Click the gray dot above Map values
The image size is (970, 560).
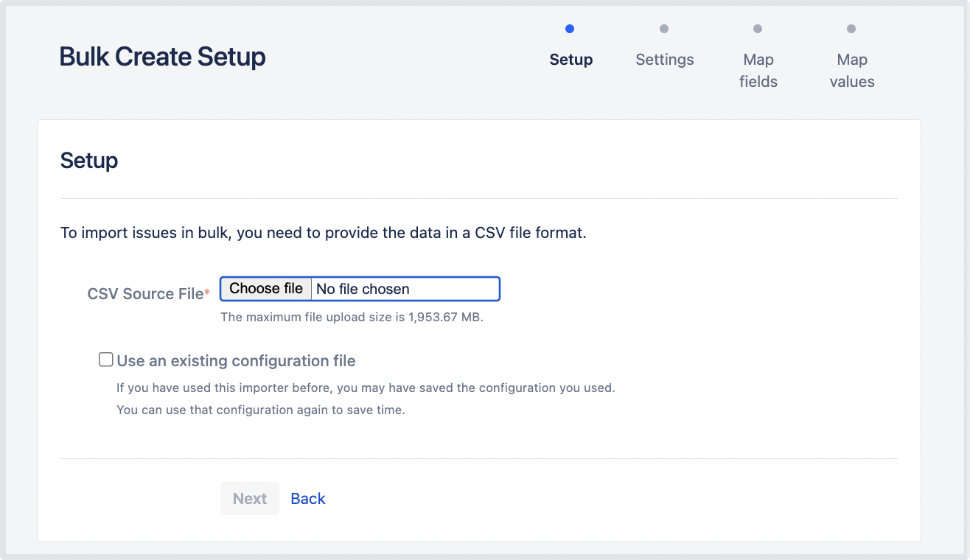tap(851, 29)
